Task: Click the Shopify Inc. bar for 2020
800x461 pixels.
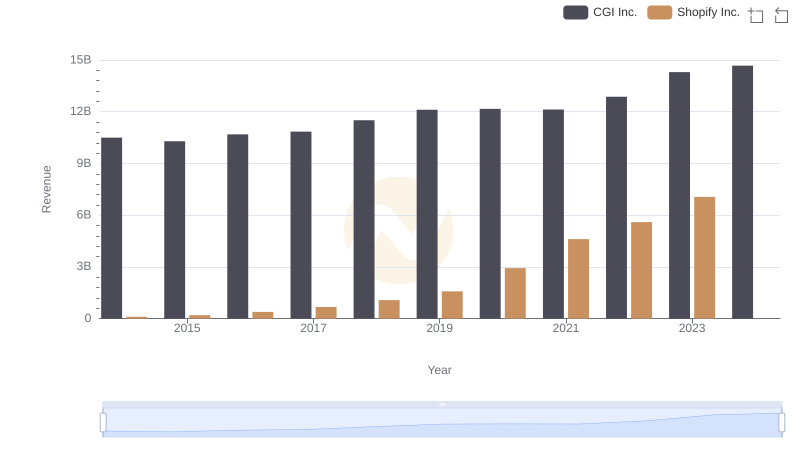Action: pos(515,293)
